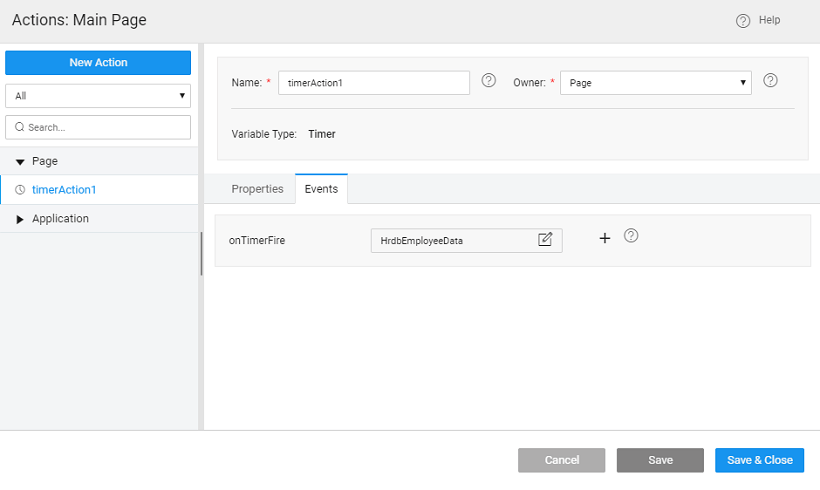Select the Events tab
This screenshot has width=820, height=490.
(x=321, y=189)
